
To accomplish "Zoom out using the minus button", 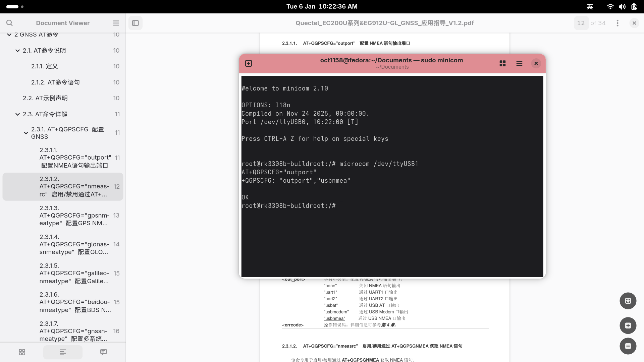I will pyautogui.click(x=628, y=346).
